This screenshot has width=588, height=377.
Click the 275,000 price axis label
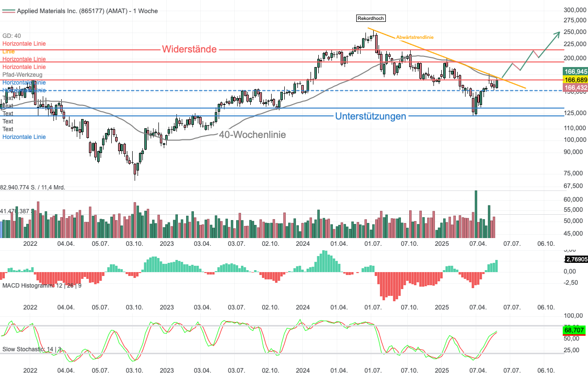pos(576,20)
